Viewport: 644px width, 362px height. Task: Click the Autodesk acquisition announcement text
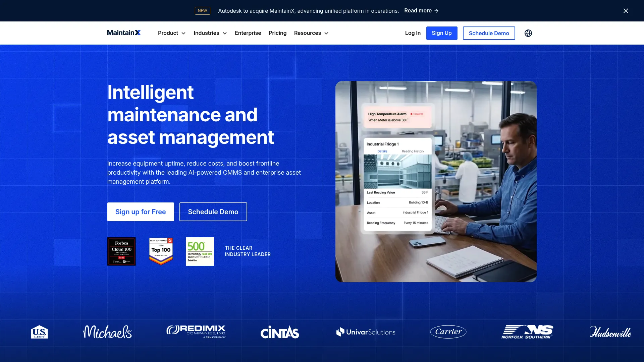(308, 11)
